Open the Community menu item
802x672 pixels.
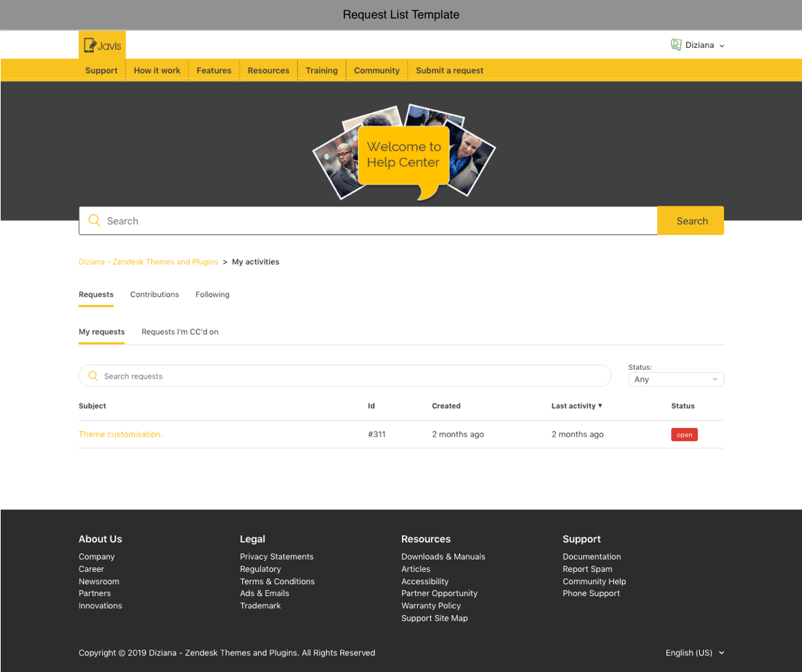pos(377,71)
